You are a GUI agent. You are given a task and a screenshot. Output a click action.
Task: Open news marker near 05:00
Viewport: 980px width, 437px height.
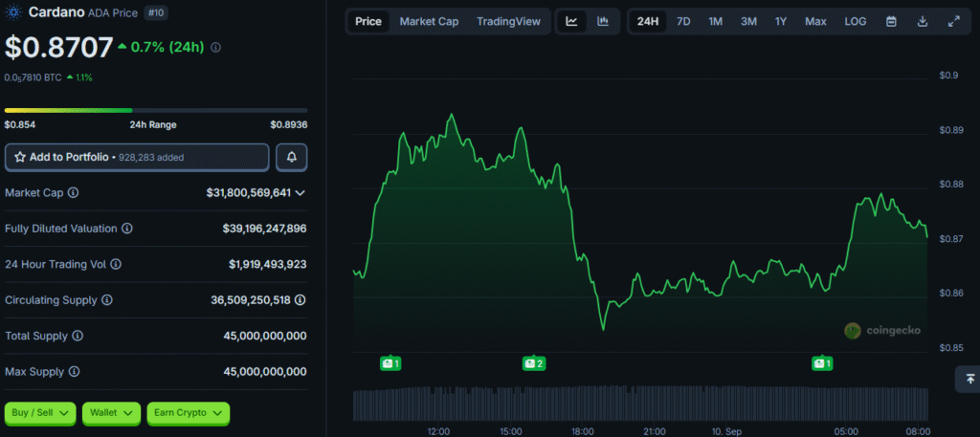coord(822,363)
